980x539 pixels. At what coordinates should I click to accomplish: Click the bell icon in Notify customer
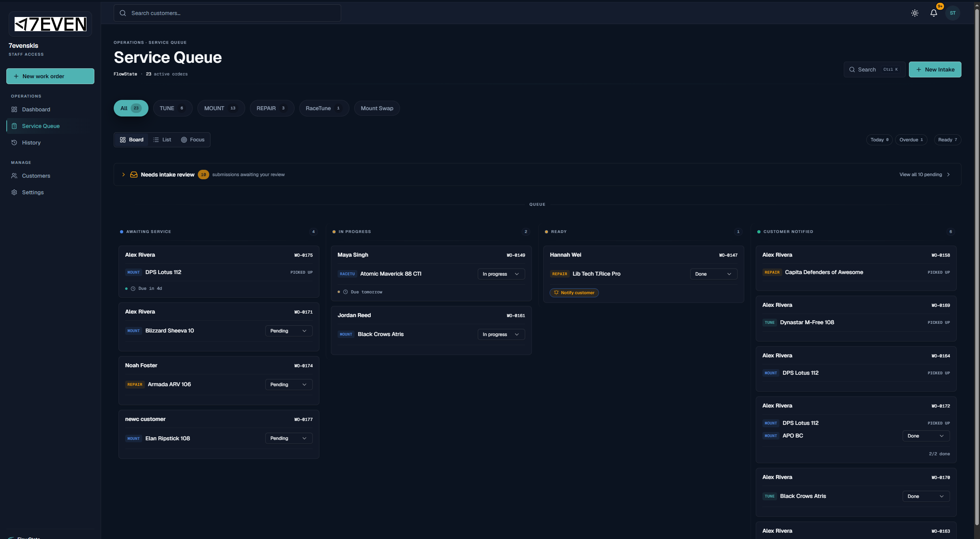[x=556, y=293]
